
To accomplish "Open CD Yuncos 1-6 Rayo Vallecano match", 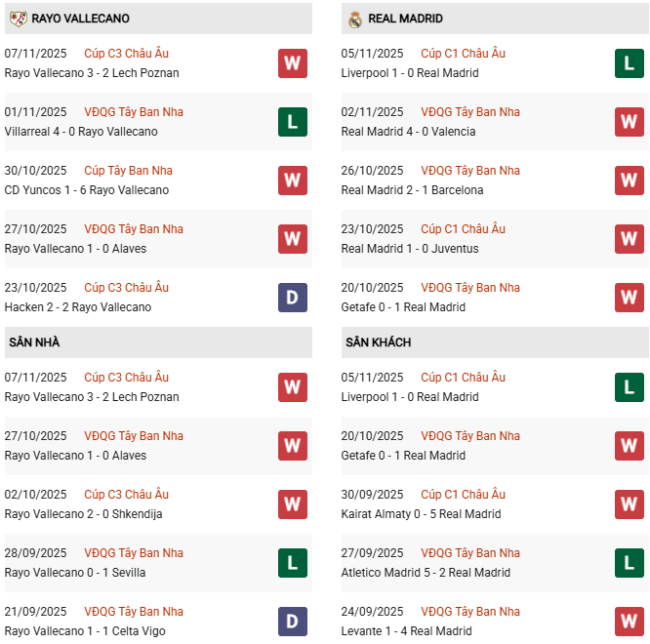I will 87,190.
